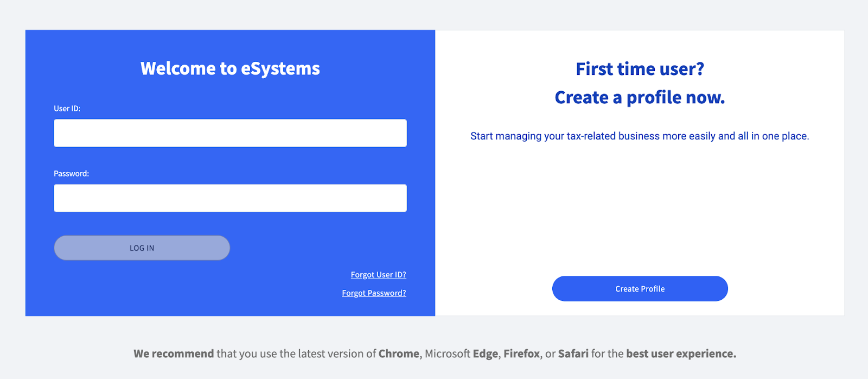
Task: Click the Create a profile now. heading
Action: tap(640, 97)
